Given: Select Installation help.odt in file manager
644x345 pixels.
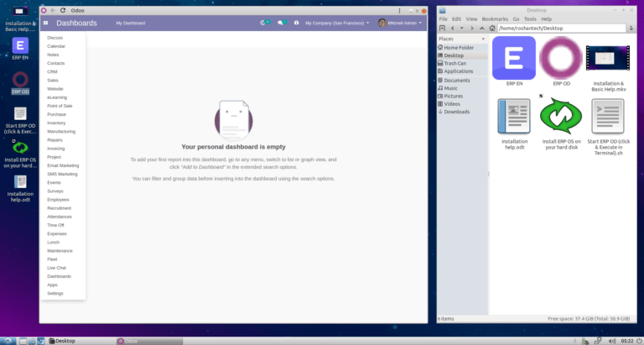Looking at the screenshot, I should (x=514, y=117).
